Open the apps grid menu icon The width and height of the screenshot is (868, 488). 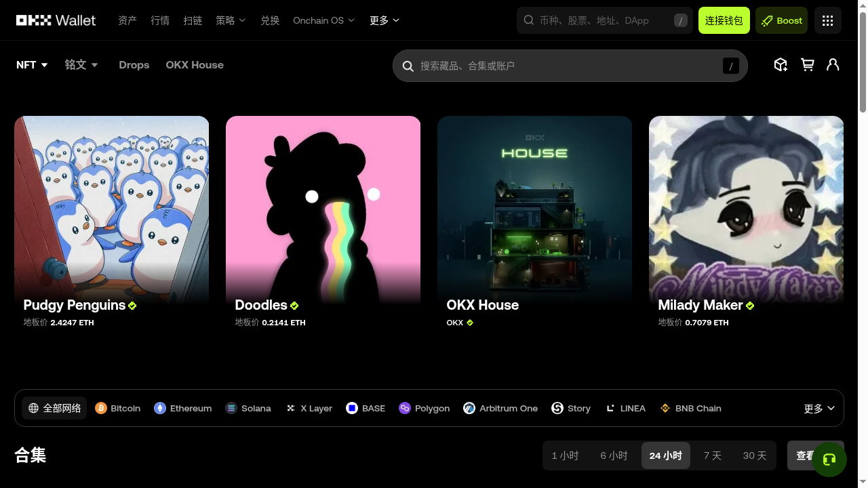coord(827,20)
